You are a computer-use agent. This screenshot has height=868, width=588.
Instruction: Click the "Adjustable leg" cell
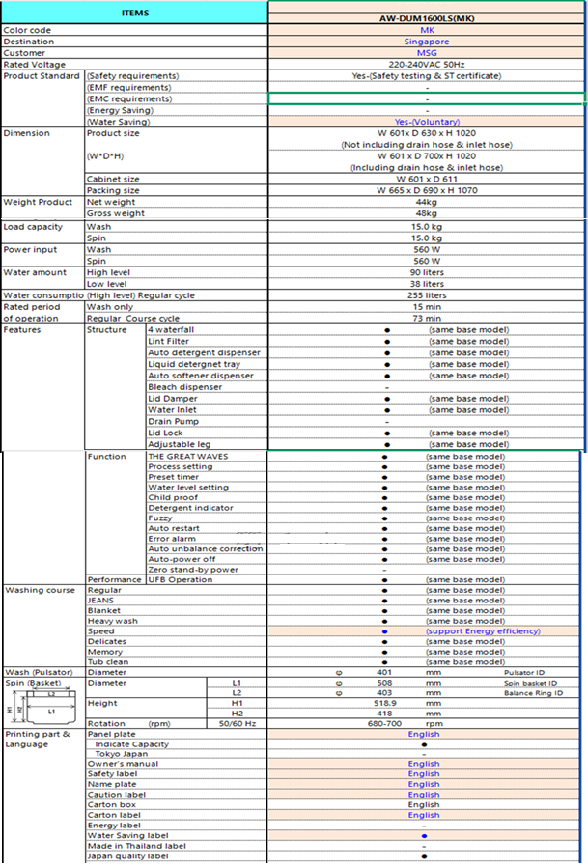[207, 444]
